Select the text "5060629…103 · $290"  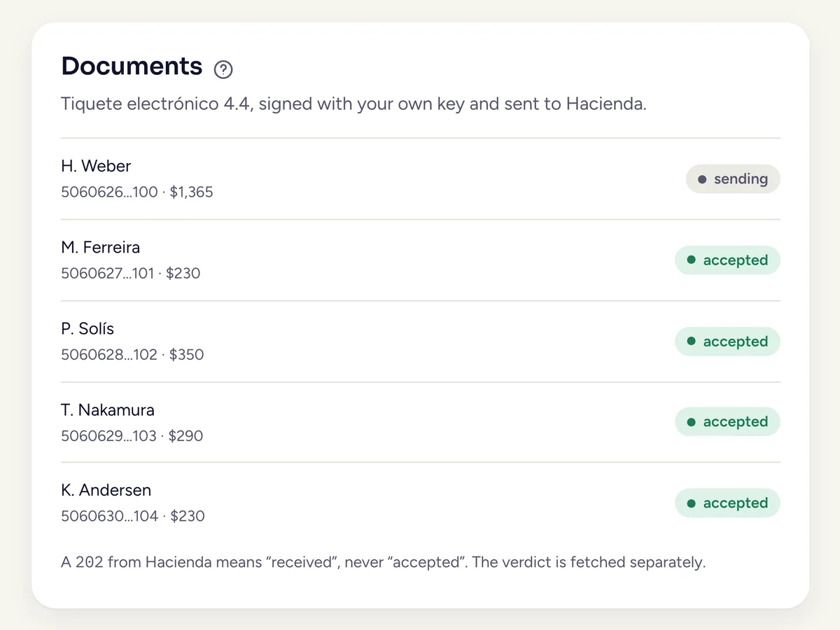[x=132, y=435]
